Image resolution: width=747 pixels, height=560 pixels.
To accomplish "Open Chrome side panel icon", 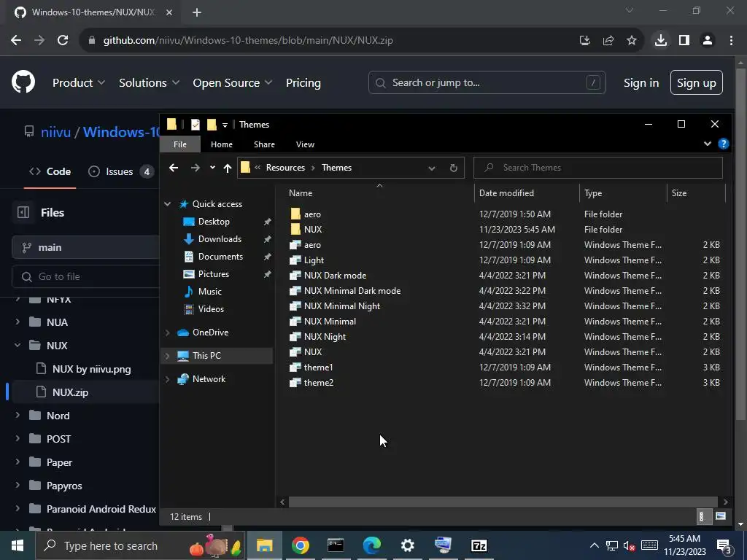I will point(684,41).
